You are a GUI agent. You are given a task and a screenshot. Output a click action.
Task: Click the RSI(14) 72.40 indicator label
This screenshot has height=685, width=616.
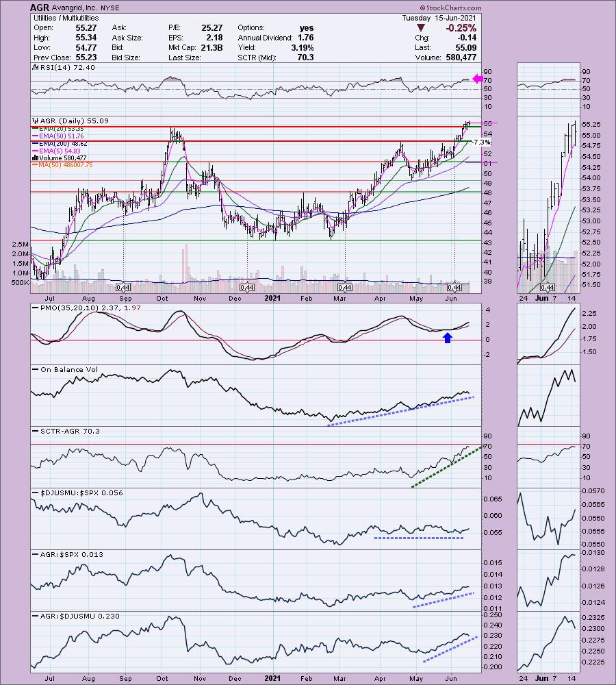(67, 67)
